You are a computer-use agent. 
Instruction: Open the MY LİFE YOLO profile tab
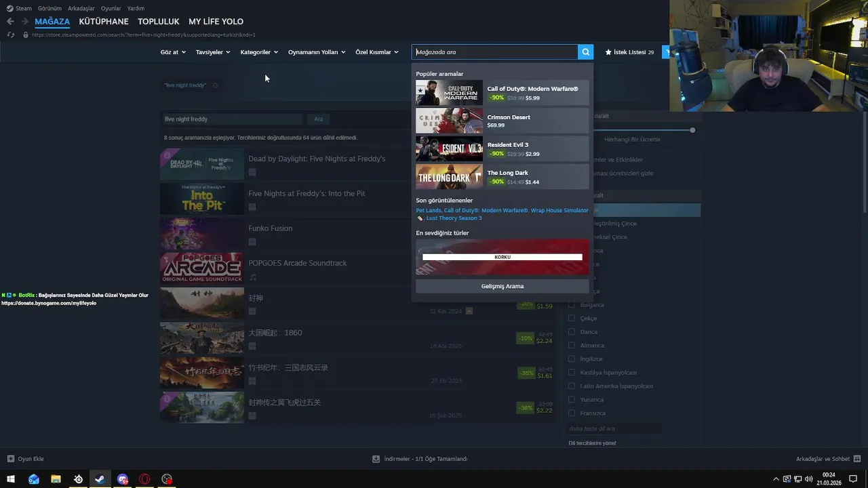coord(216,22)
